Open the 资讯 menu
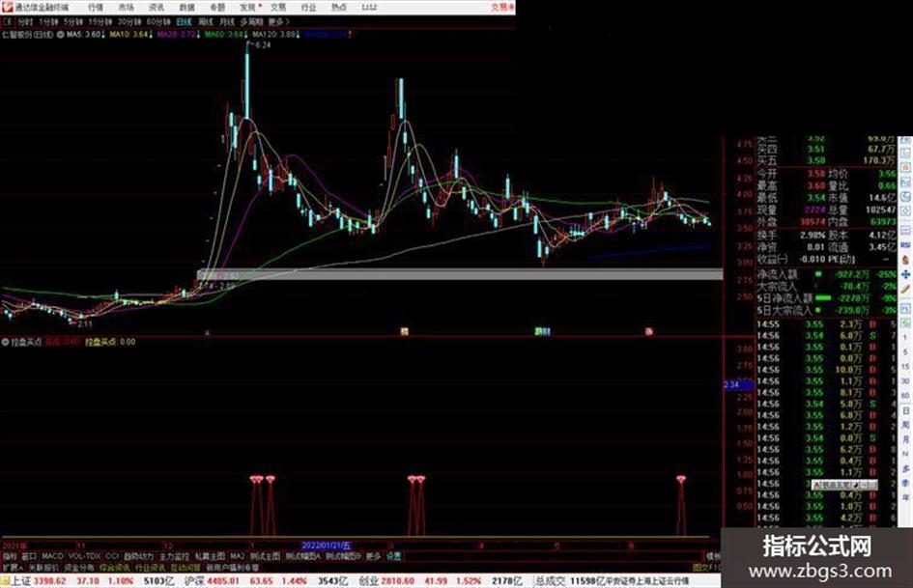 [157, 7]
